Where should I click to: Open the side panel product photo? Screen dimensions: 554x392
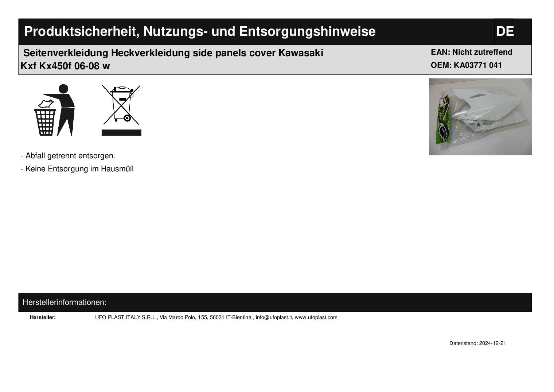coord(480,117)
